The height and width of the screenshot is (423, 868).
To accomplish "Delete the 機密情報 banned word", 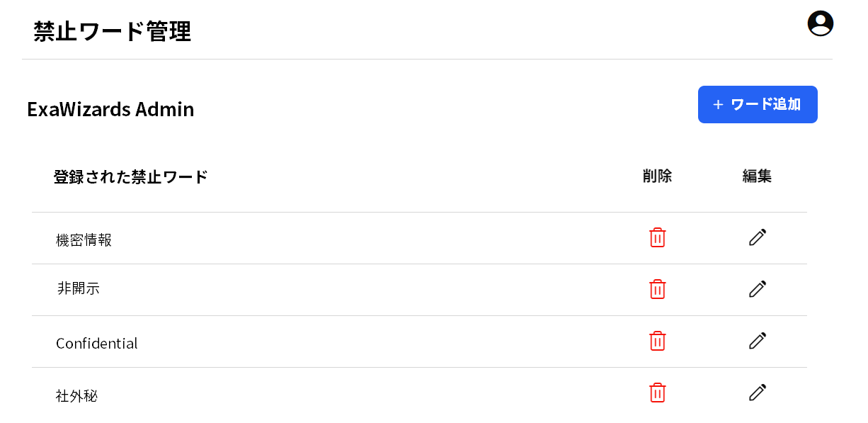I will 657,238.
